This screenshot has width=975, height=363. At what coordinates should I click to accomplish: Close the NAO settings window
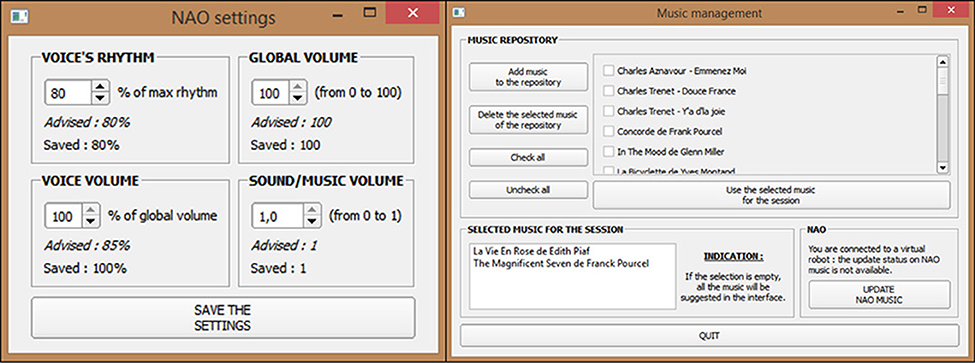412,13
